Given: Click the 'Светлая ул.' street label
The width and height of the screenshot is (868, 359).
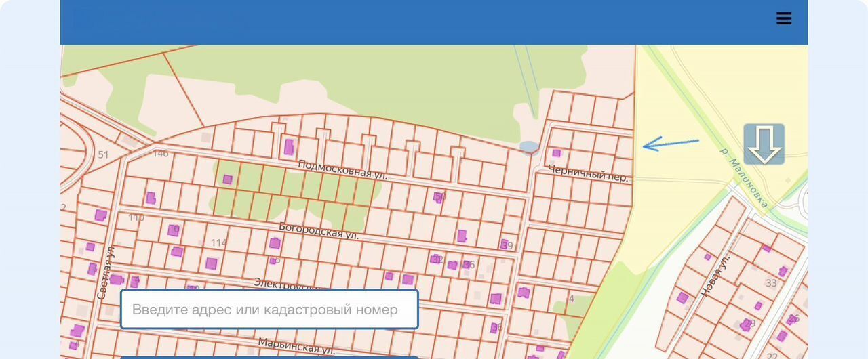Looking at the screenshot, I should click(x=106, y=272).
